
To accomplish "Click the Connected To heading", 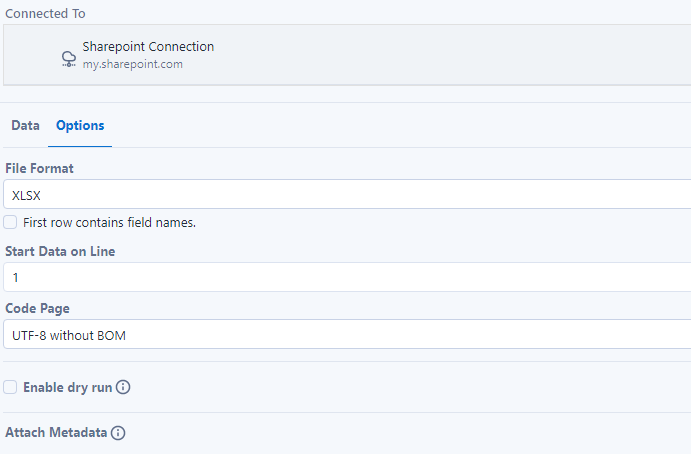I will point(45,13).
